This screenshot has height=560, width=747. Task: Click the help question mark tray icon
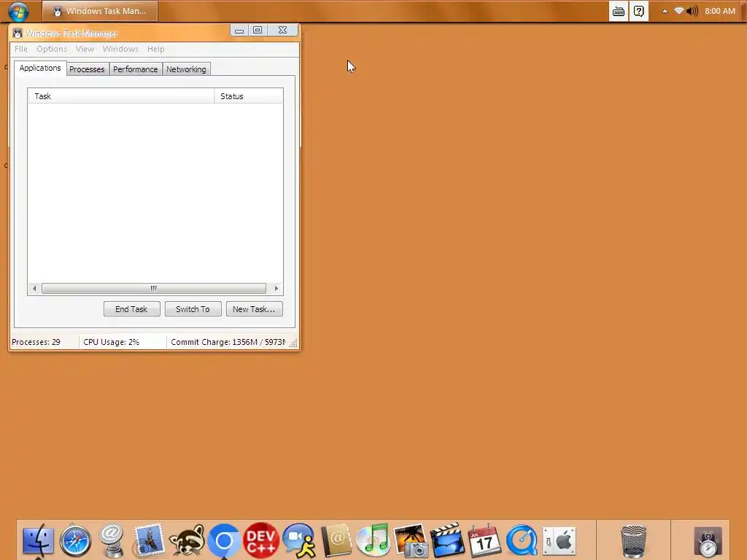tap(639, 11)
